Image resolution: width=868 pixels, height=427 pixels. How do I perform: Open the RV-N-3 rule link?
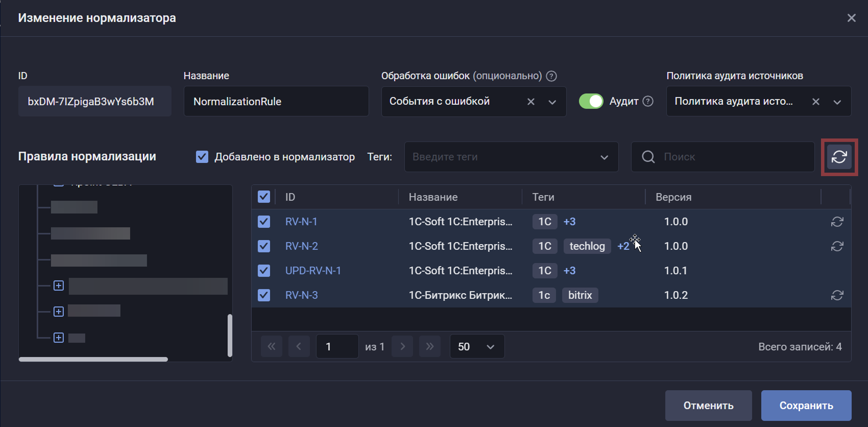point(301,295)
